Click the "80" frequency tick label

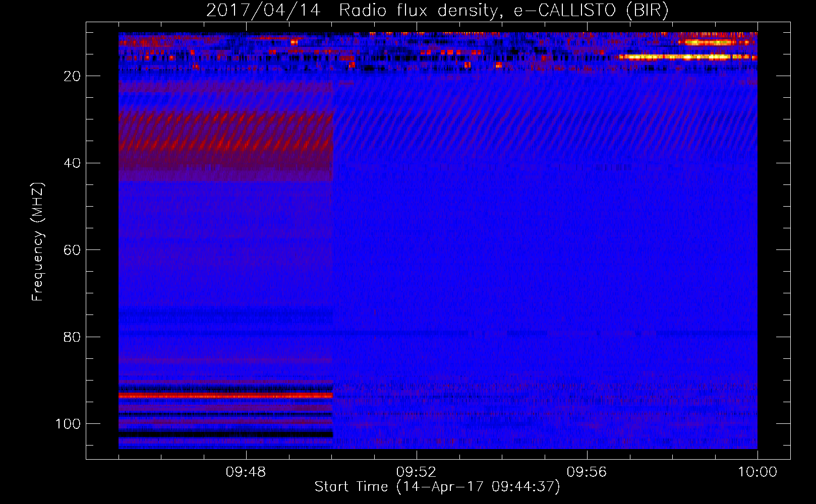click(x=72, y=337)
